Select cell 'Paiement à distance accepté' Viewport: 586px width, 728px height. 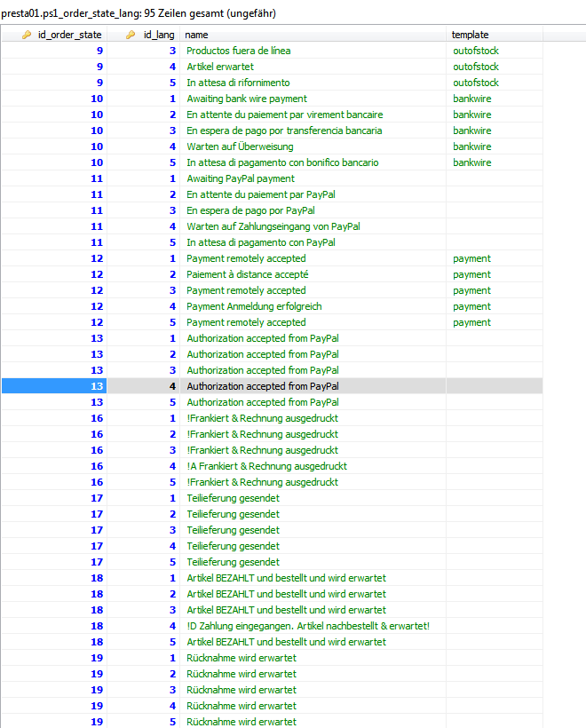(x=313, y=274)
